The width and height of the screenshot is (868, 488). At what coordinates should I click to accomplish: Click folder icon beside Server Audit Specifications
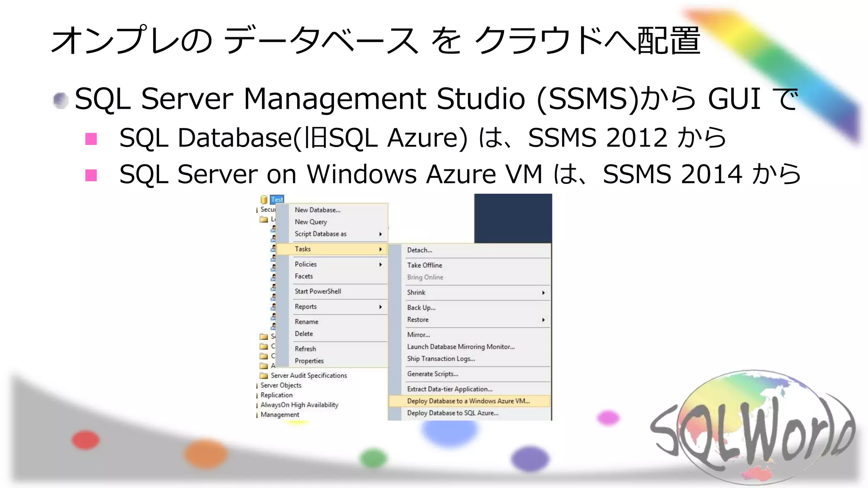264,376
